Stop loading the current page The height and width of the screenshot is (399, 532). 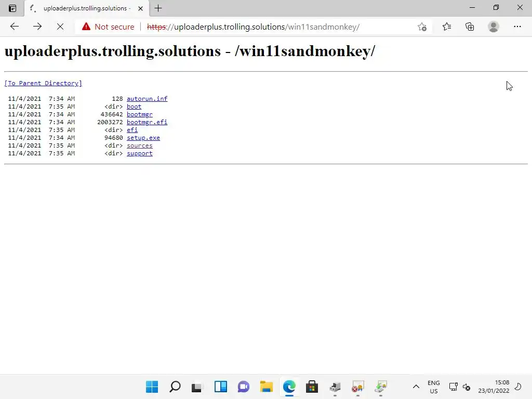(60, 26)
